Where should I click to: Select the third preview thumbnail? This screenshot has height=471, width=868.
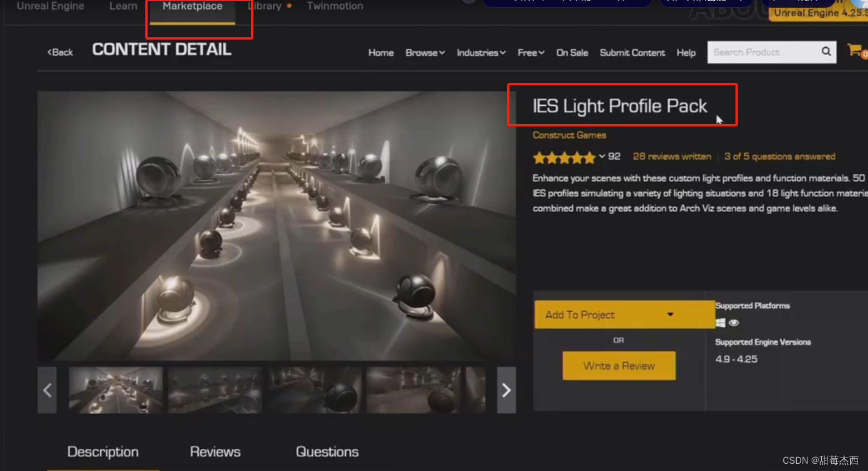tap(315, 390)
